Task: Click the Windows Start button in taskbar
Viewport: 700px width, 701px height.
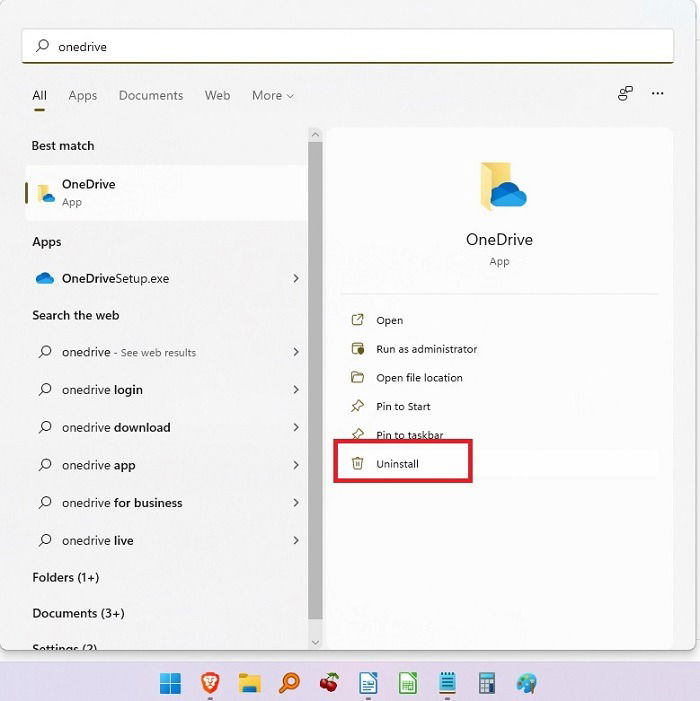Action: tap(170, 683)
